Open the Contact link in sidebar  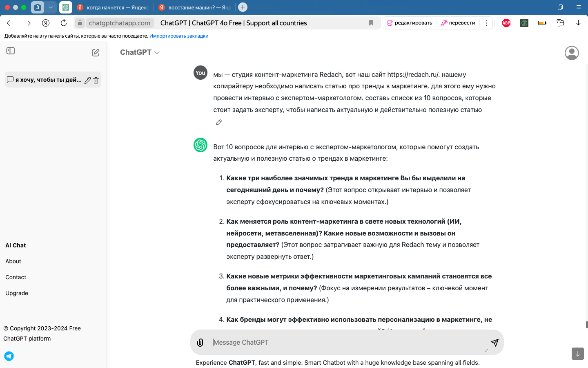(x=16, y=277)
